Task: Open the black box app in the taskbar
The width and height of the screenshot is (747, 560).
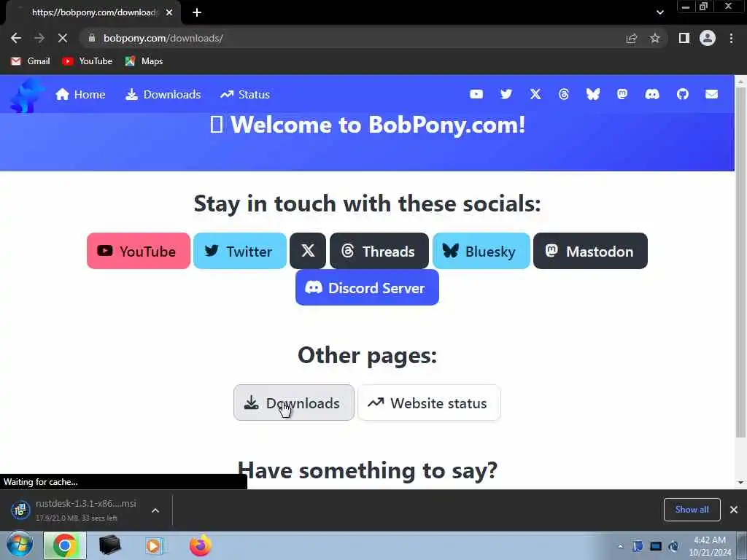Action: 109,545
